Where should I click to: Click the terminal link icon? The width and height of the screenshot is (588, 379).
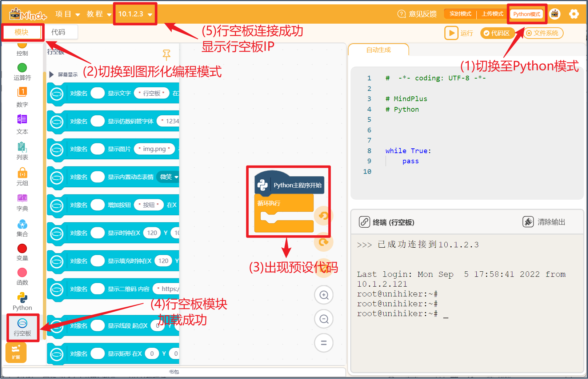(364, 222)
